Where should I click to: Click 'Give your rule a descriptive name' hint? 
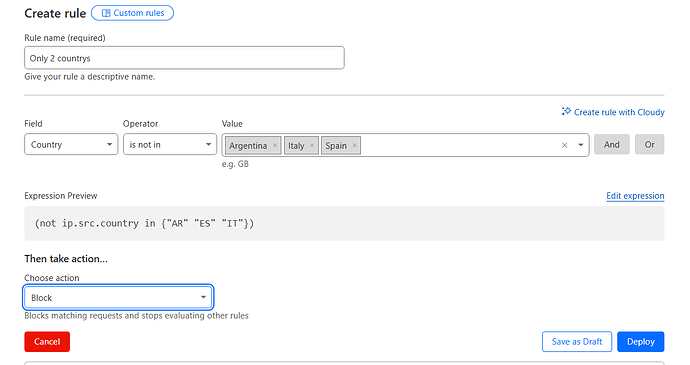pyautogui.click(x=89, y=77)
